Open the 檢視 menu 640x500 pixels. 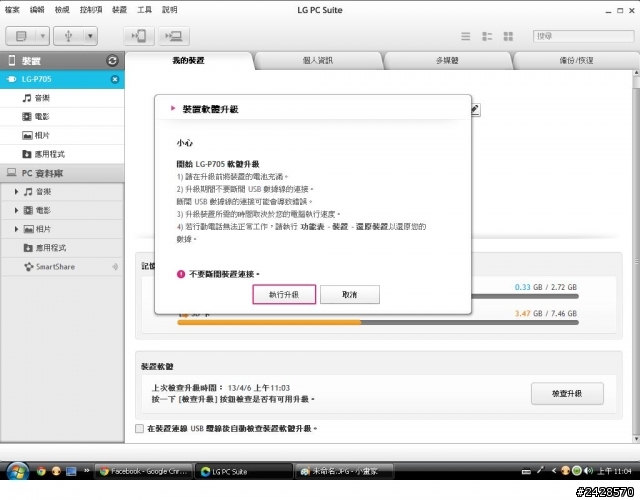(62, 10)
